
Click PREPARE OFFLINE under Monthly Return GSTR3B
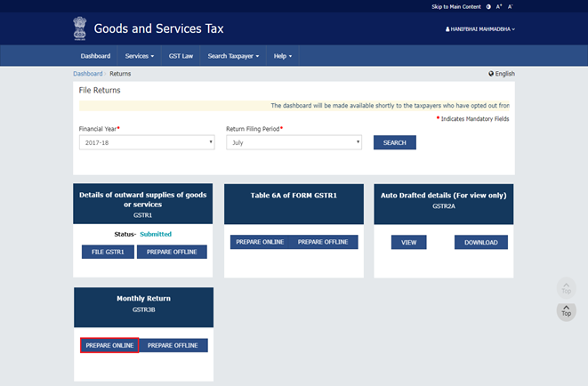click(173, 345)
